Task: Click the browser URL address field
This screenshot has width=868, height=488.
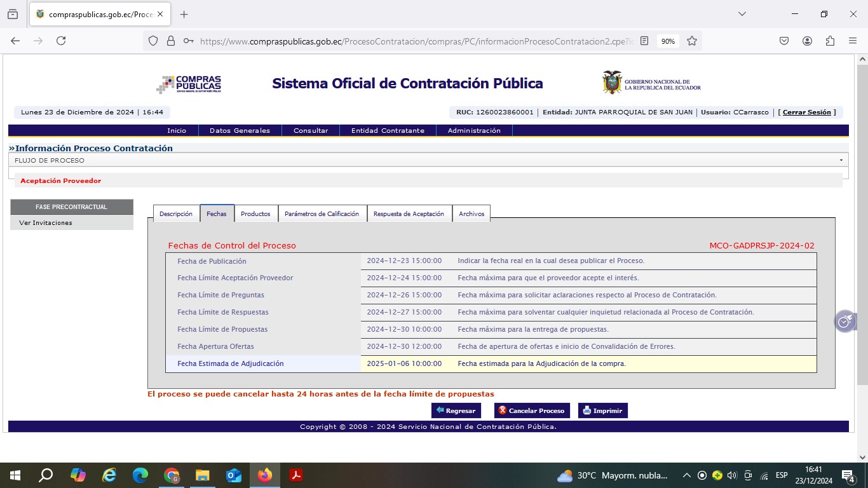Action: [x=413, y=41]
